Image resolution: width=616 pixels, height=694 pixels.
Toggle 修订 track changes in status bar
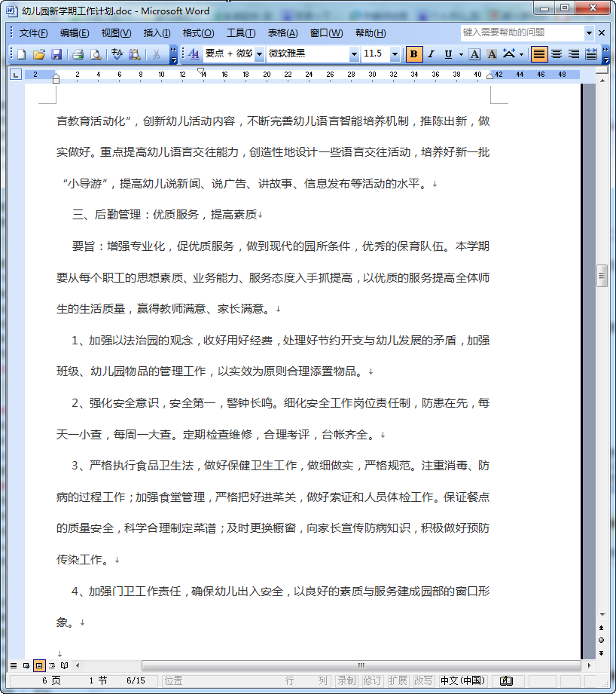tap(372, 680)
